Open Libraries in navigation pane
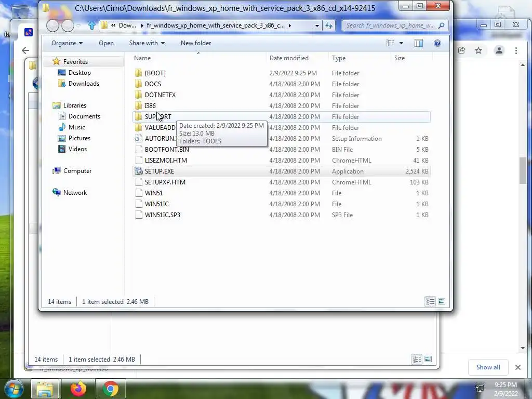Image resolution: width=532 pixels, height=399 pixels. coord(75,105)
